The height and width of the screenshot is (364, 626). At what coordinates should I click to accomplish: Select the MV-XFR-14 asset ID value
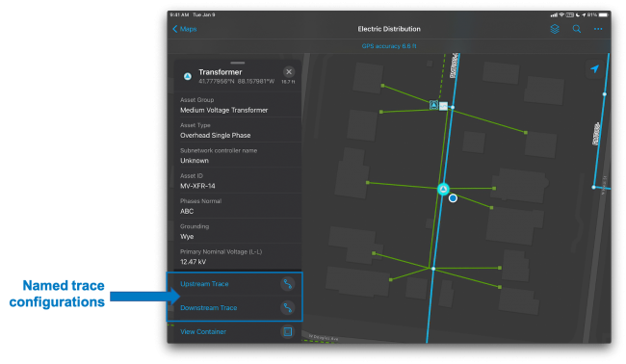(x=197, y=186)
